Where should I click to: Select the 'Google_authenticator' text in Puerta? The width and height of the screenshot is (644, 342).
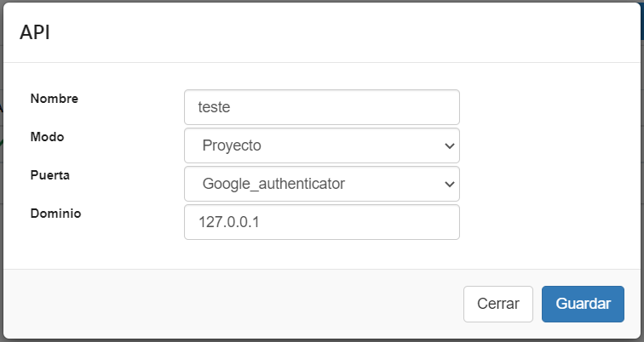[x=273, y=184]
